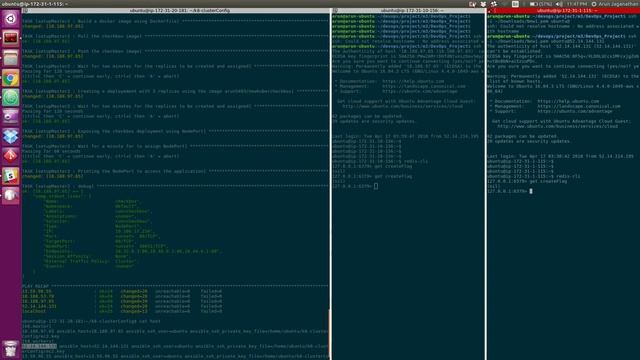Open the S-logo app in the dock
This screenshot has height=360, width=640.
[x=11, y=176]
